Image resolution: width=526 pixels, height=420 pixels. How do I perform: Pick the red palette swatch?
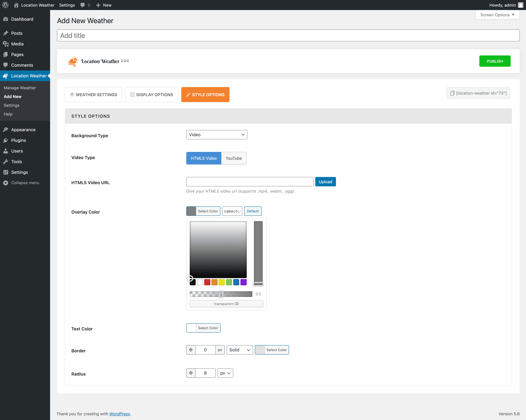(x=207, y=282)
